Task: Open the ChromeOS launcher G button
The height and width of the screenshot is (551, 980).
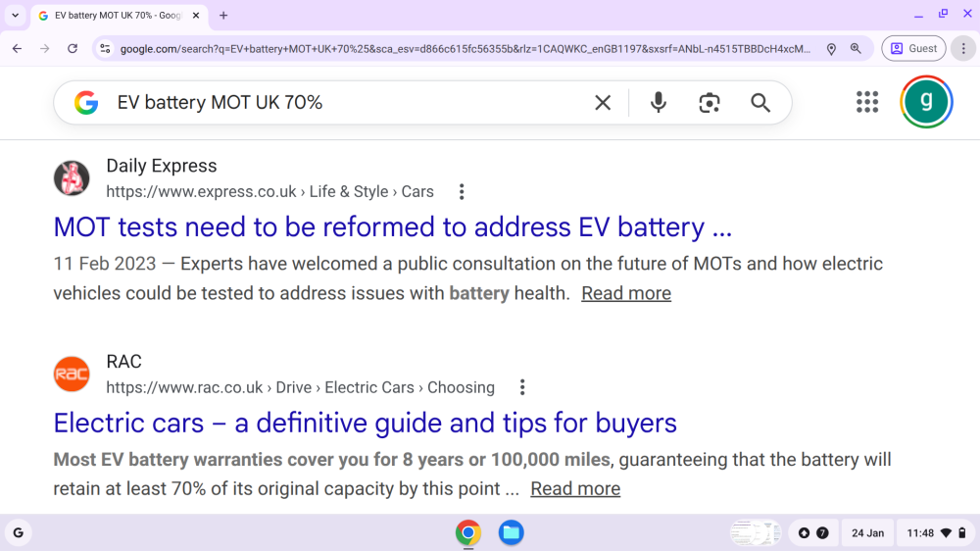Action: pyautogui.click(x=18, y=533)
